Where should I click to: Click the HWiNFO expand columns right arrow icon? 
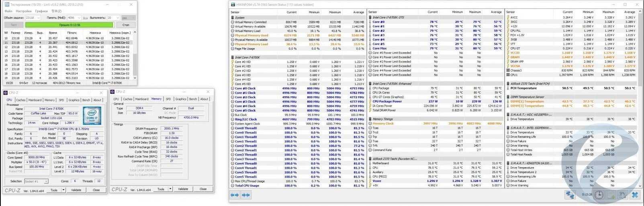coord(246,195)
